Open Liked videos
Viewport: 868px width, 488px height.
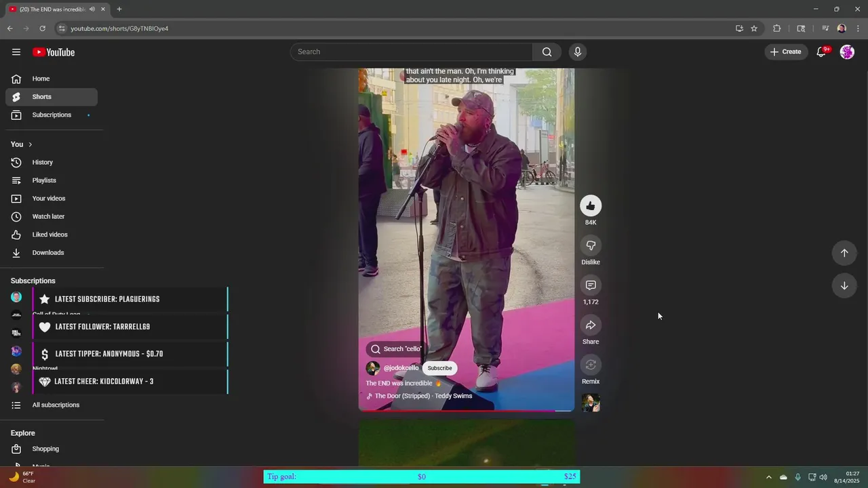(x=52, y=235)
